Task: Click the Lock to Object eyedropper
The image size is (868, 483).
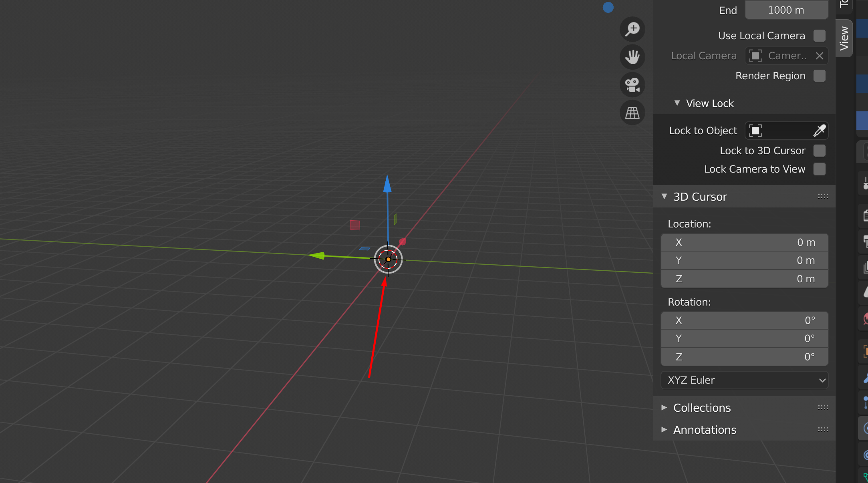Action: click(819, 131)
